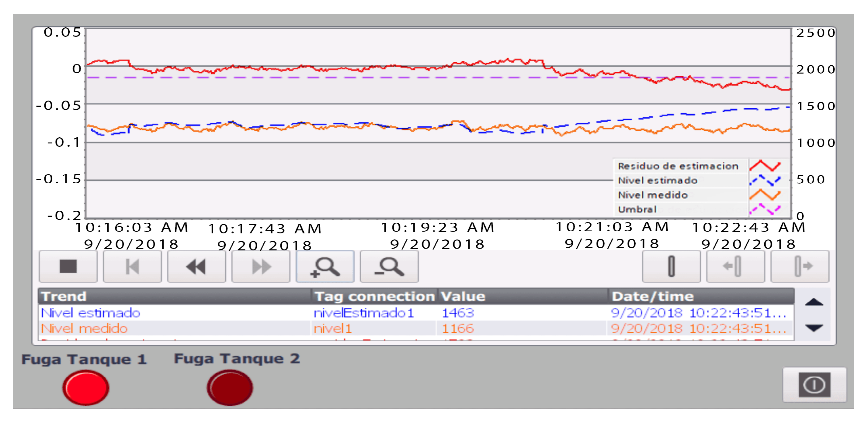Zoom out on the trend time axis
Image resolution: width=868 pixels, height=423 pixels.
[x=389, y=267]
